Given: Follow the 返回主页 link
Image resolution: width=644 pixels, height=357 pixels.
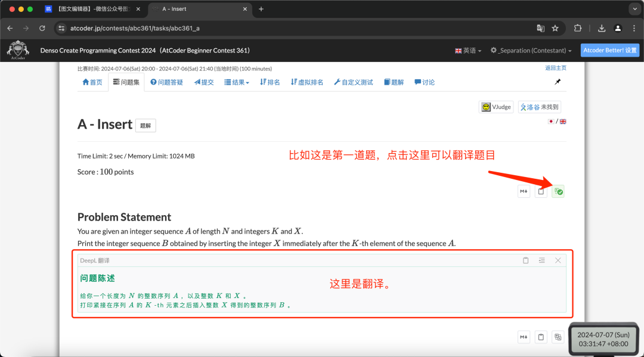Looking at the screenshot, I should click(x=556, y=67).
